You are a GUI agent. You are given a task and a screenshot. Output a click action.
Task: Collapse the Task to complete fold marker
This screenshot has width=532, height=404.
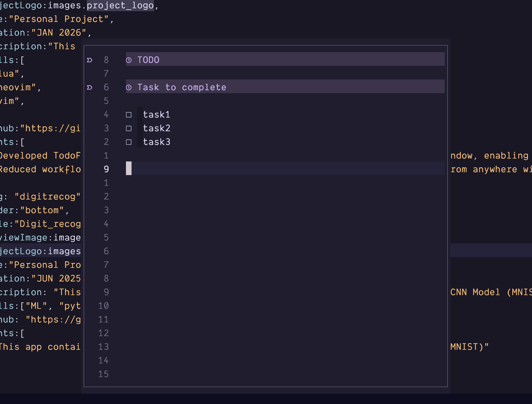[89, 87]
